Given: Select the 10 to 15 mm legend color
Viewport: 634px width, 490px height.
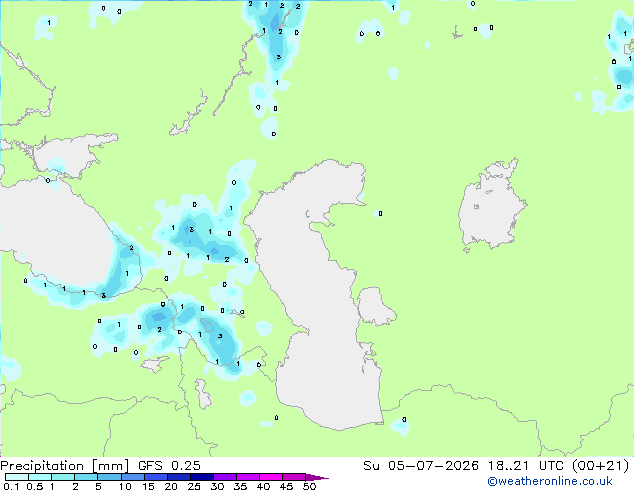Looking at the screenshot, I should tap(132, 477).
